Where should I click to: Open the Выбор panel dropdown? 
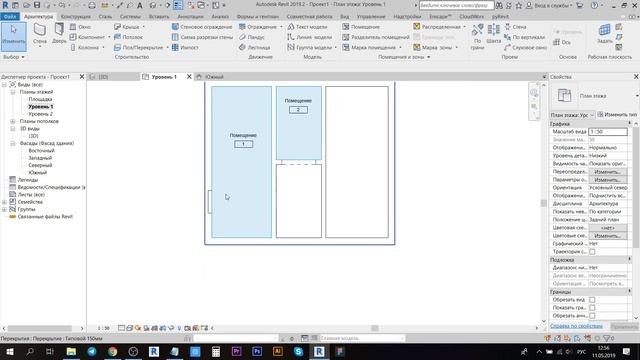coord(14,57)
